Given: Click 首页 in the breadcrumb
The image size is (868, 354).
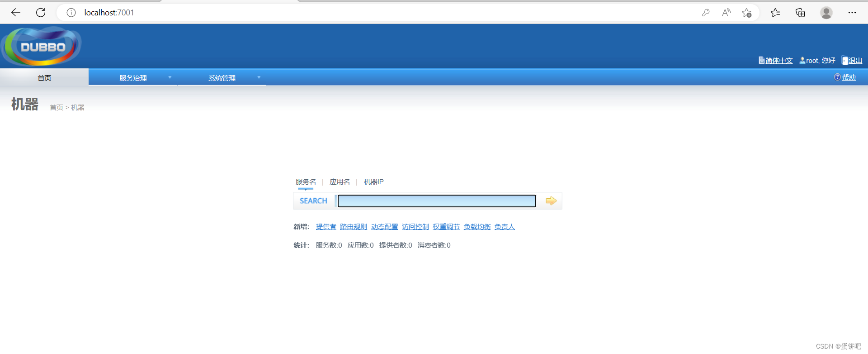Looking at the screenshot, I should point(57,107).
